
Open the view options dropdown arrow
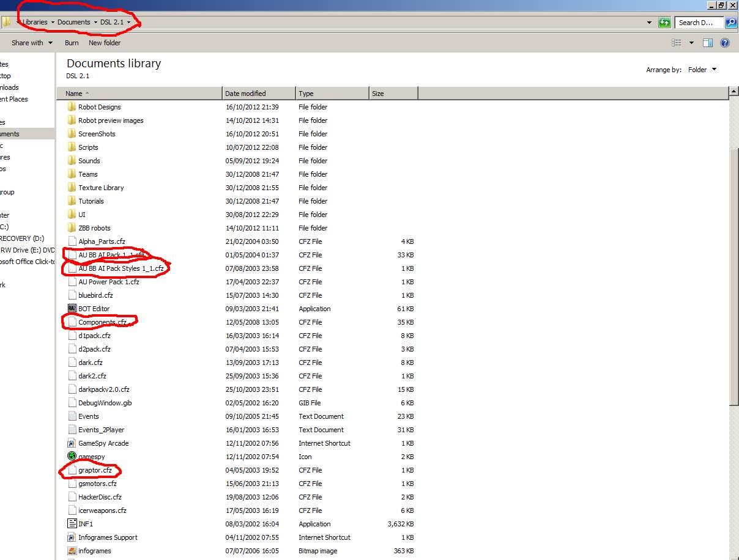[691, 43]
